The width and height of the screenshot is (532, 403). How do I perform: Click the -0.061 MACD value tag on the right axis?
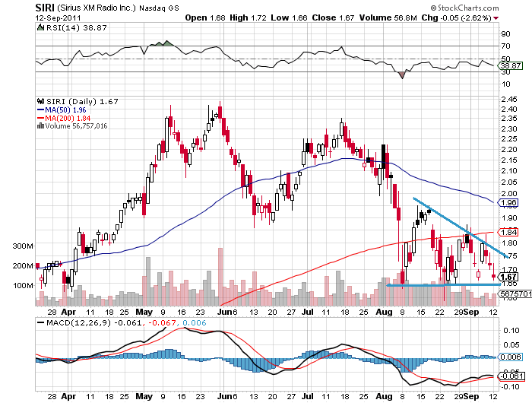[511, 376]
